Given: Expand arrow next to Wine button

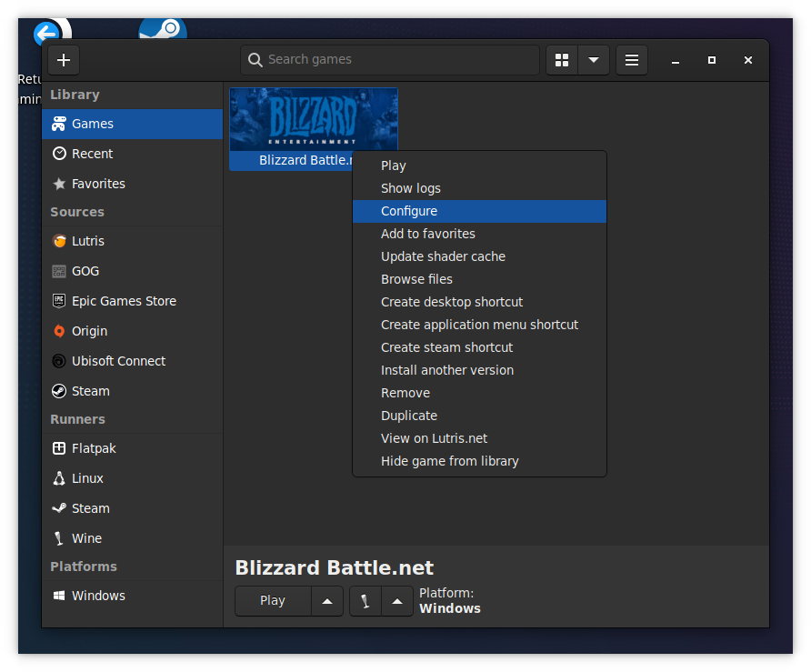Looking at the screenshot, I should (397, 600).
